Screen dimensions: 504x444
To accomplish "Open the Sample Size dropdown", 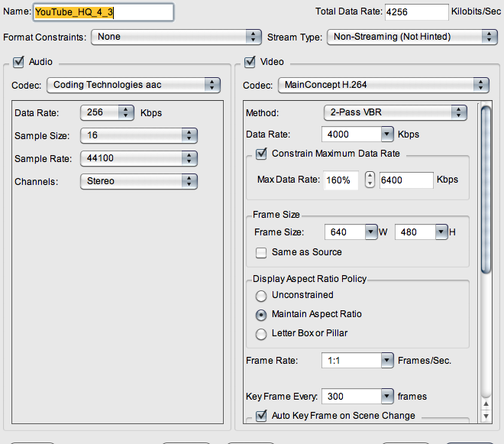I will pos(138,136).
